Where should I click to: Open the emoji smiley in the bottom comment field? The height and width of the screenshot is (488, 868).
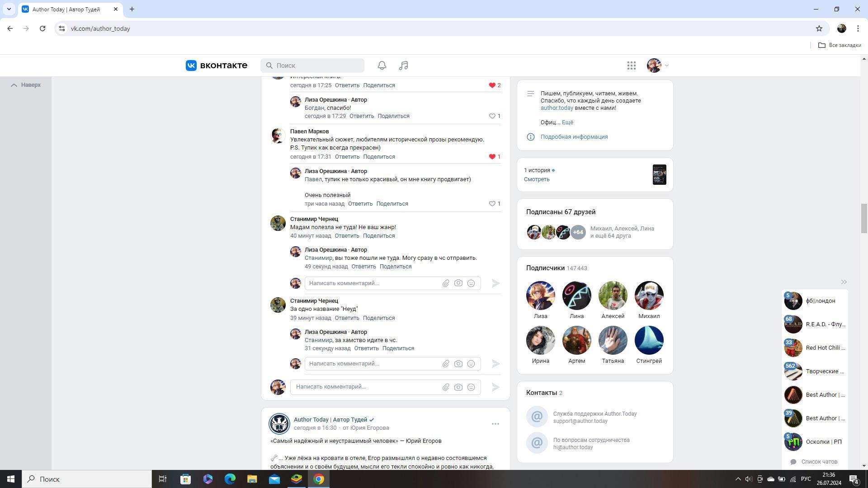(471, 387)
